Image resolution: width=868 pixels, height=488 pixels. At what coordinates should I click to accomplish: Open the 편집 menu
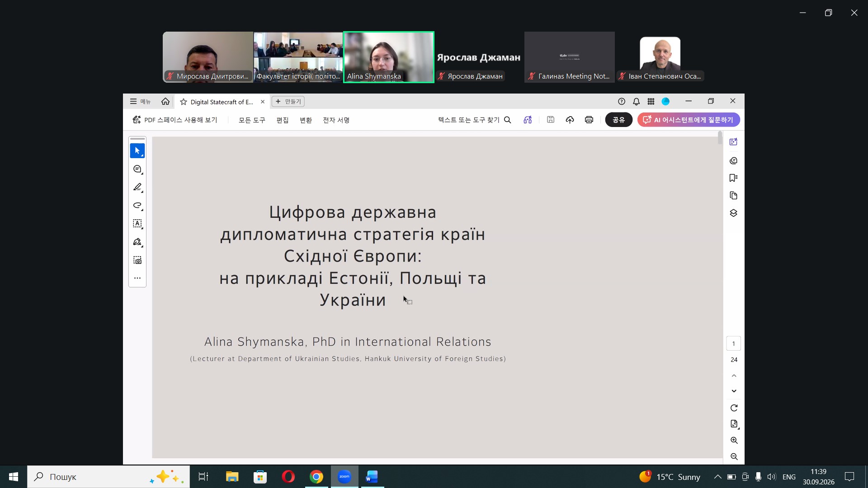click(x=283, y=120)
